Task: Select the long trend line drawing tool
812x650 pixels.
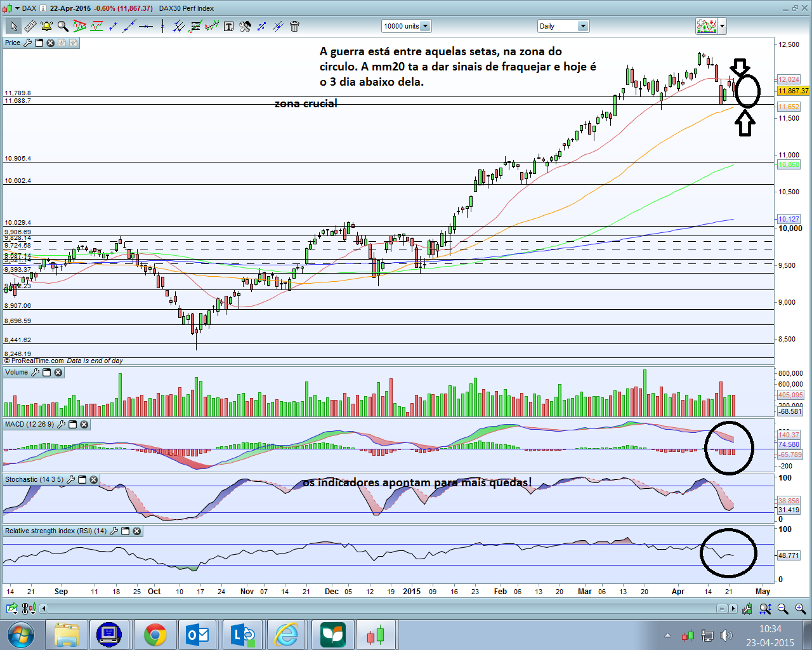Action: coord(129,26)
